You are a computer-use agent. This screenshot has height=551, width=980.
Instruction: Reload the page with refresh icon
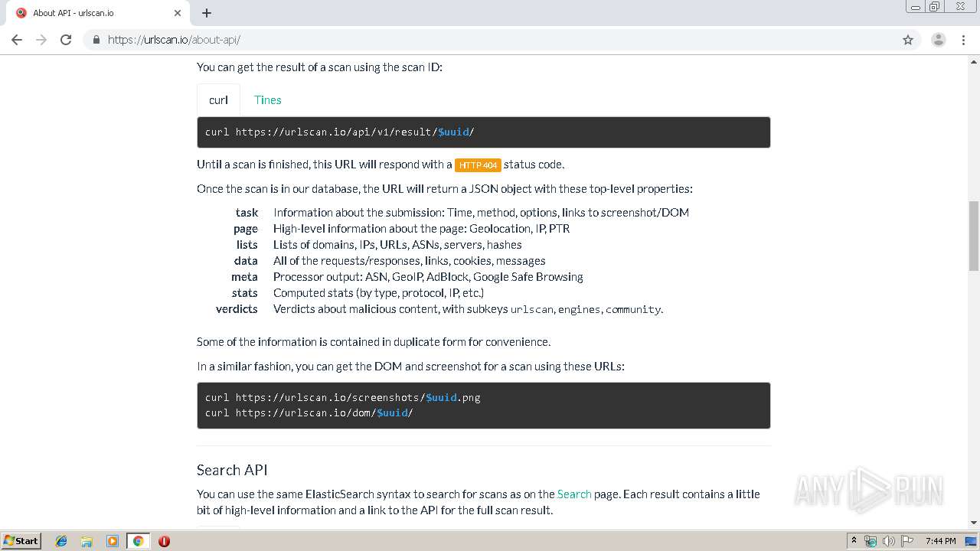66,40
